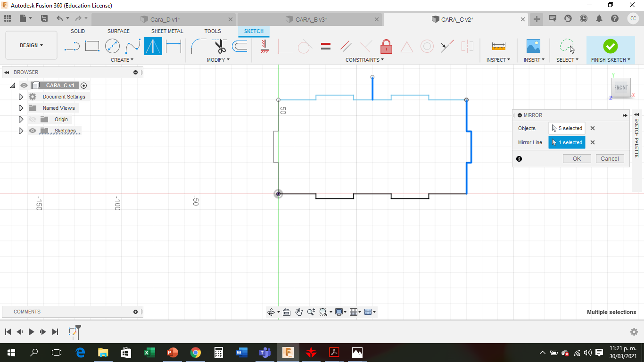The height and width of the screenshot is (362, 644).
Task: Switch to the TOOLS toolbar tab
Action: (213, 31)
